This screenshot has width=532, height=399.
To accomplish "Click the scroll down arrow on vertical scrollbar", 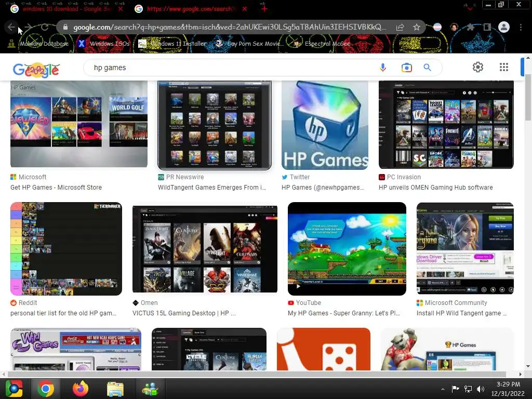I will (528, 366).
